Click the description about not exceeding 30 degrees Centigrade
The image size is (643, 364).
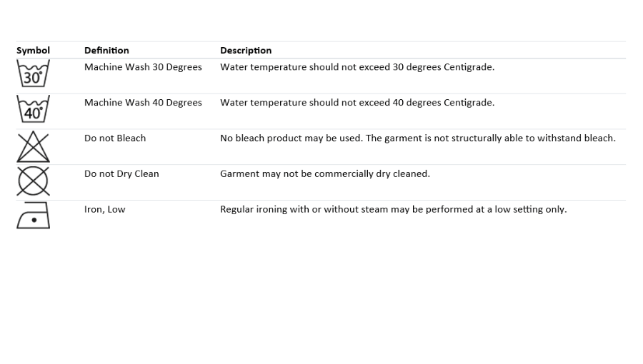pos(357,67)
